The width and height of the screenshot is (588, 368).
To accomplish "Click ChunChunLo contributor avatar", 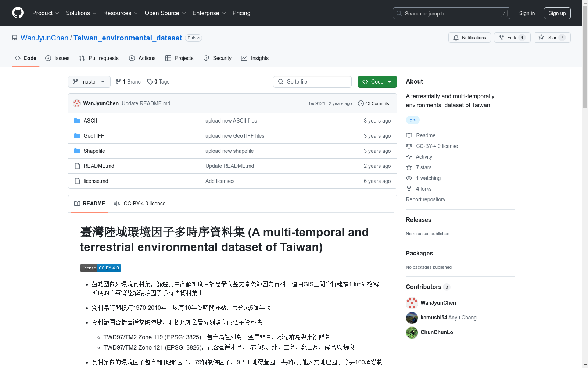I will pyautogui.click(x=412, y=332).
